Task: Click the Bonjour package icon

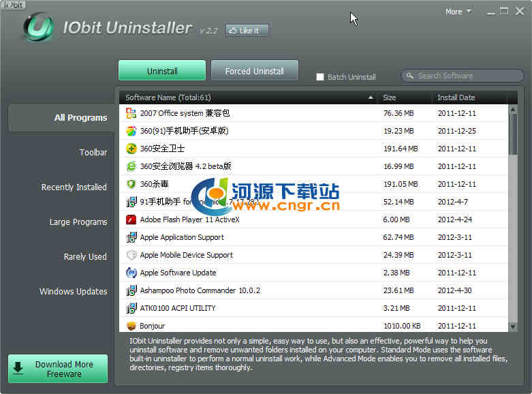Action: click(131, 326)
